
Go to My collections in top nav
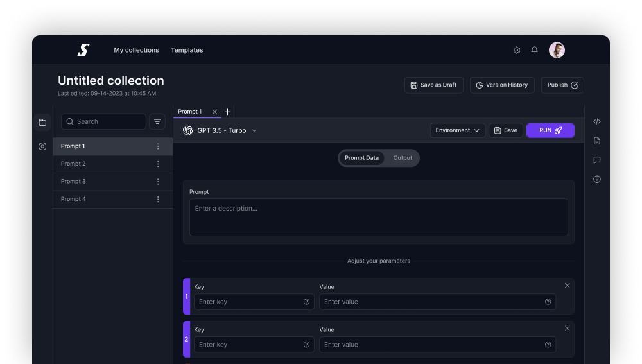136,50
